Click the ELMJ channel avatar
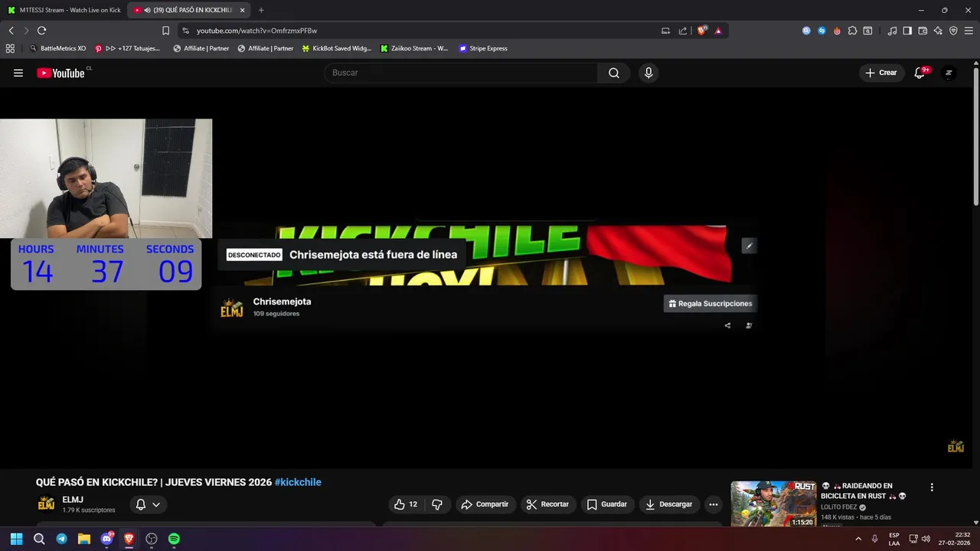 46,504
